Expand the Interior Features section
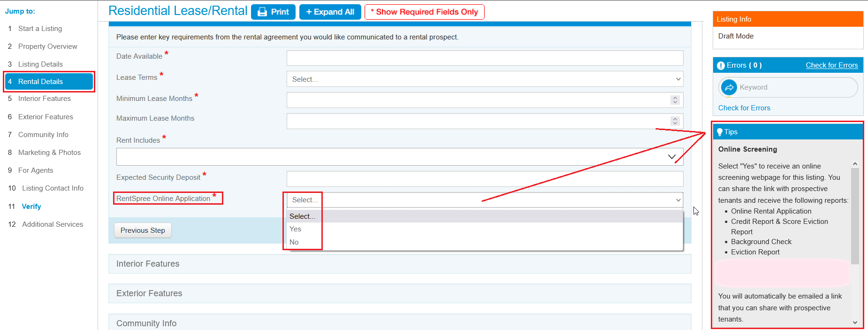Viewport: 868px width, 330px height. tap(400, 264)
